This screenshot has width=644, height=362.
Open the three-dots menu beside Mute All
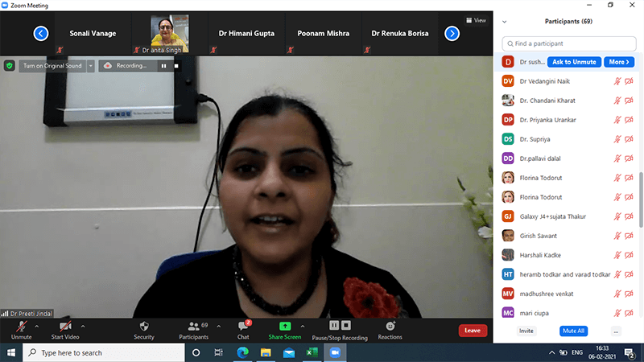point(616,331)
